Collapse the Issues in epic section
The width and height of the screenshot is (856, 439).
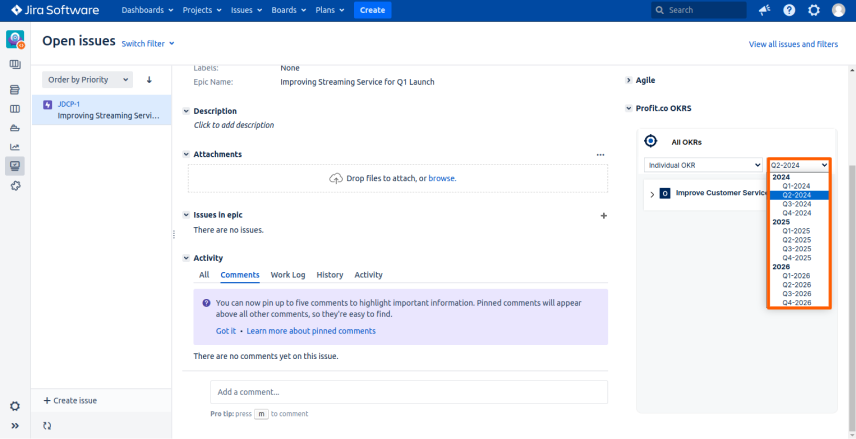pos(186,215)
